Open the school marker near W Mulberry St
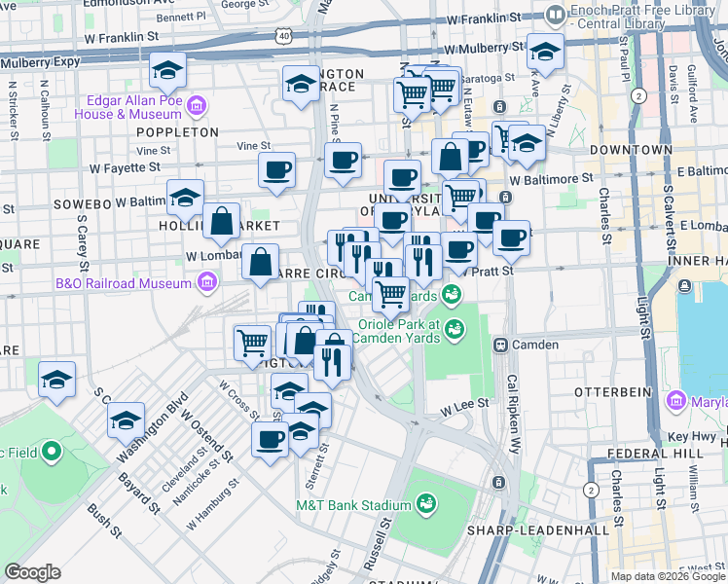 click(x=545, y=55)
